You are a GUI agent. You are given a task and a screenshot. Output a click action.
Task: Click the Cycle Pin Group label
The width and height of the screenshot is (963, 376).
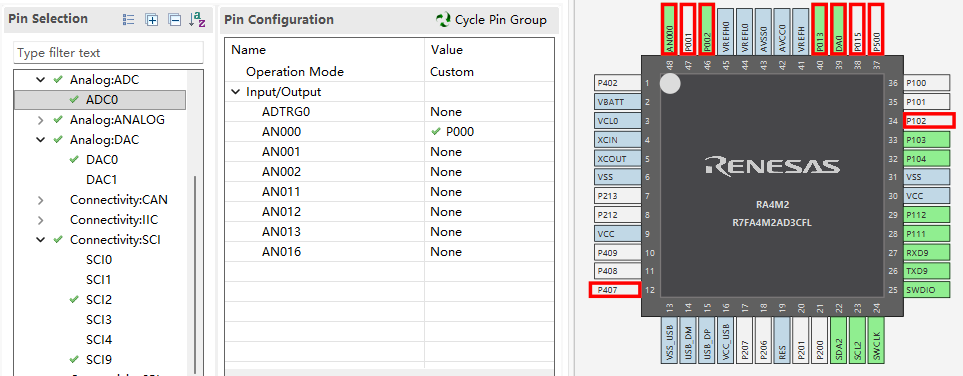coord(501,20)
